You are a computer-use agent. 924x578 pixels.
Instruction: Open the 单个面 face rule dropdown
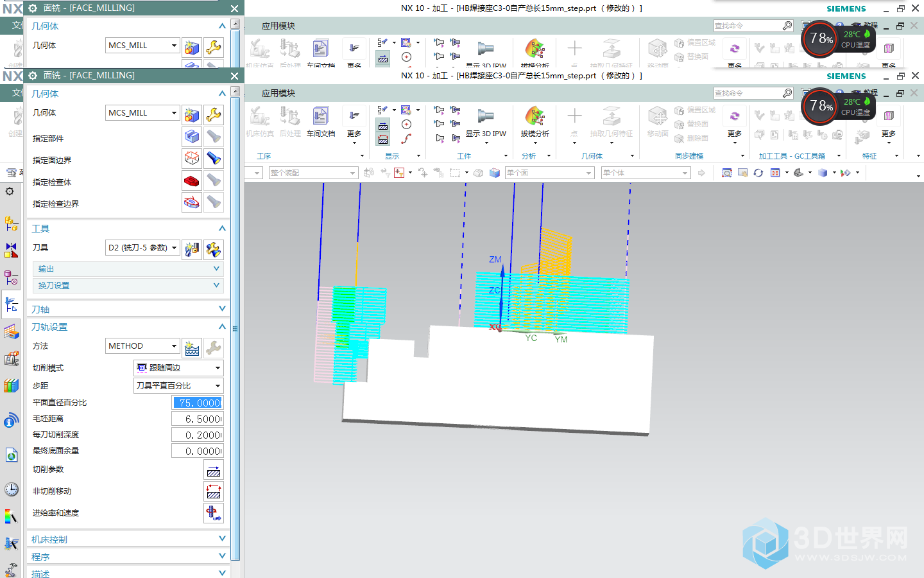[x=549, y=173]
